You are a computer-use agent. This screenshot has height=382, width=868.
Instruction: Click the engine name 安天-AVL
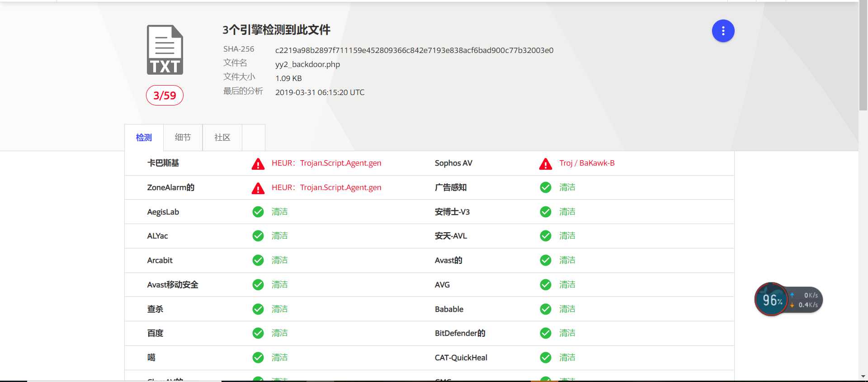coord(451,236)
